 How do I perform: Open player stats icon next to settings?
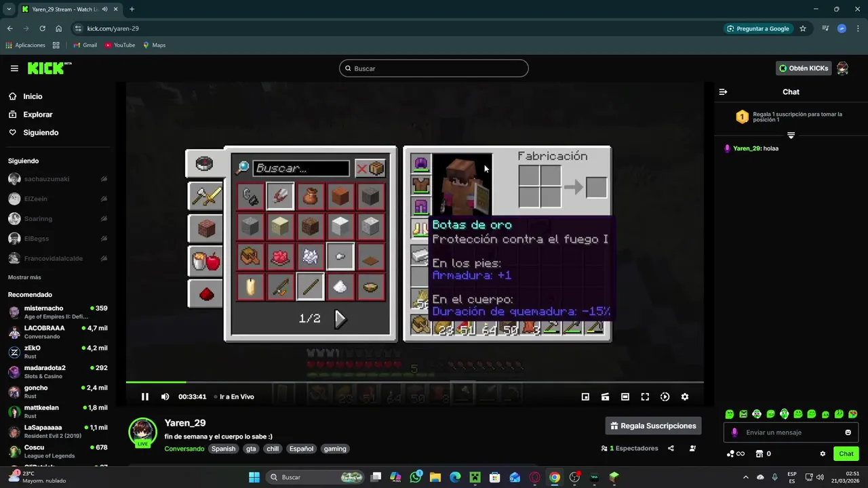[x=665, y=396]
